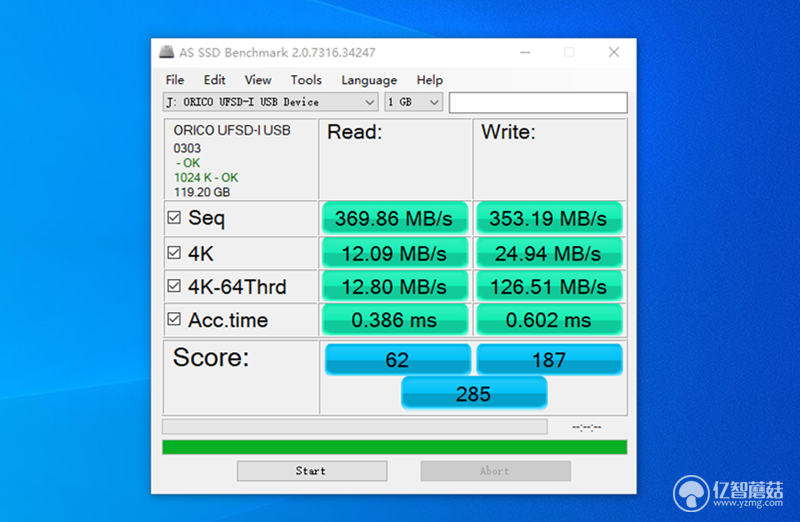
Task: Click the Seq read result 369.86 MB/s
Action: 394,218
